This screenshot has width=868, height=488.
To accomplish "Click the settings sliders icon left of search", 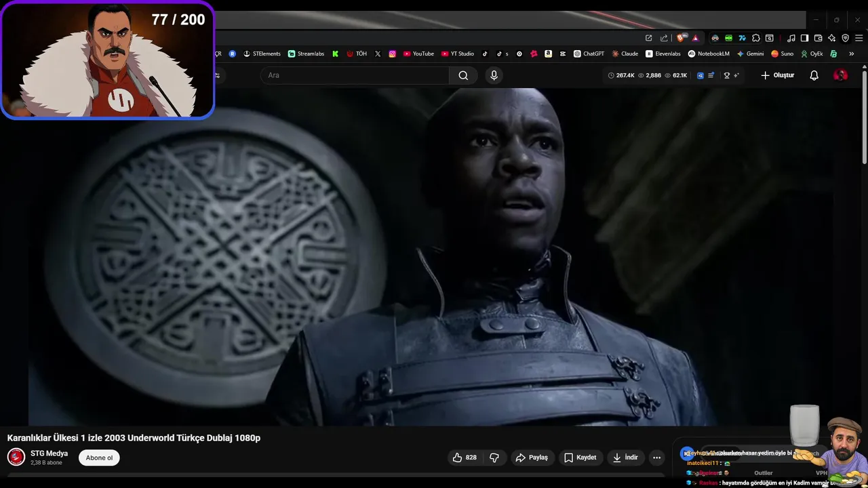I will click(x=217, y=75).
